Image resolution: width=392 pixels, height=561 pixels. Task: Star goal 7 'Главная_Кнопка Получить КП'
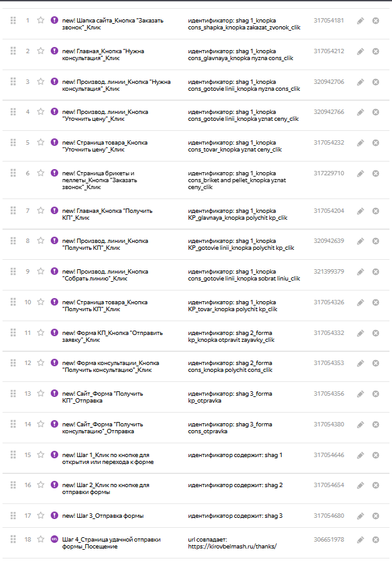41,211
